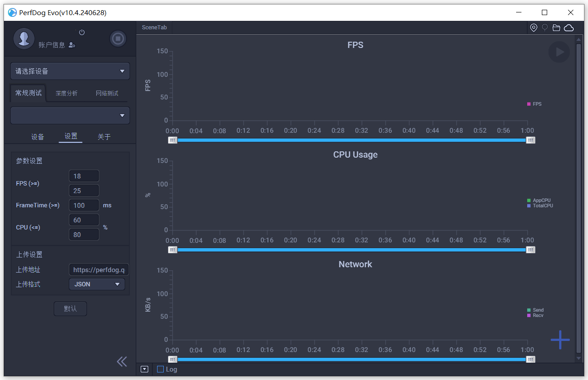Image resolution: width=588 pixels, height=380 pixels.
Task: Click the left handle of the CPU Usage range slider
Action: pos(173,250)
